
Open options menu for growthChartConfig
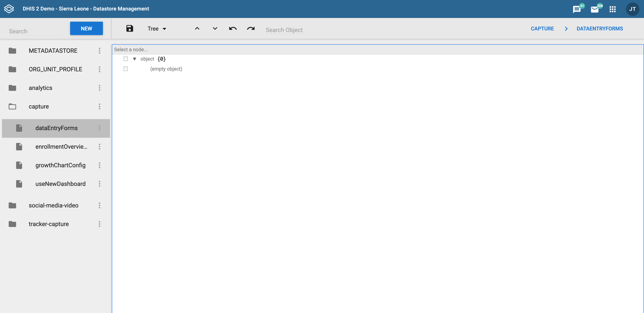click(100, 165)
